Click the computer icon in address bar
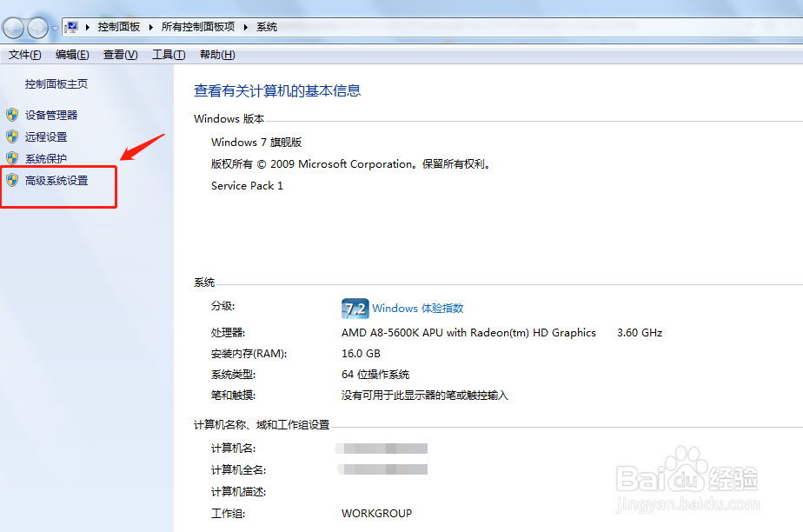The height and width of the screenshot is (532, 803). [72, 27]
